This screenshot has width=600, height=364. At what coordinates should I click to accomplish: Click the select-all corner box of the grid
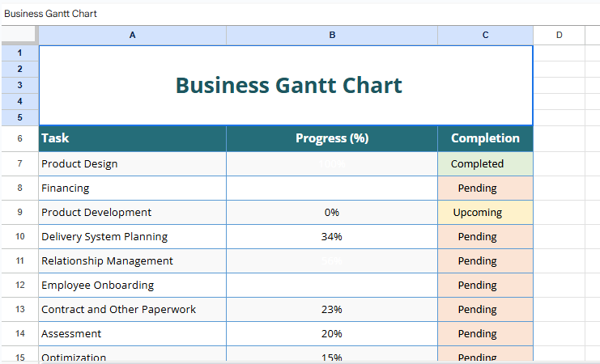19,35
